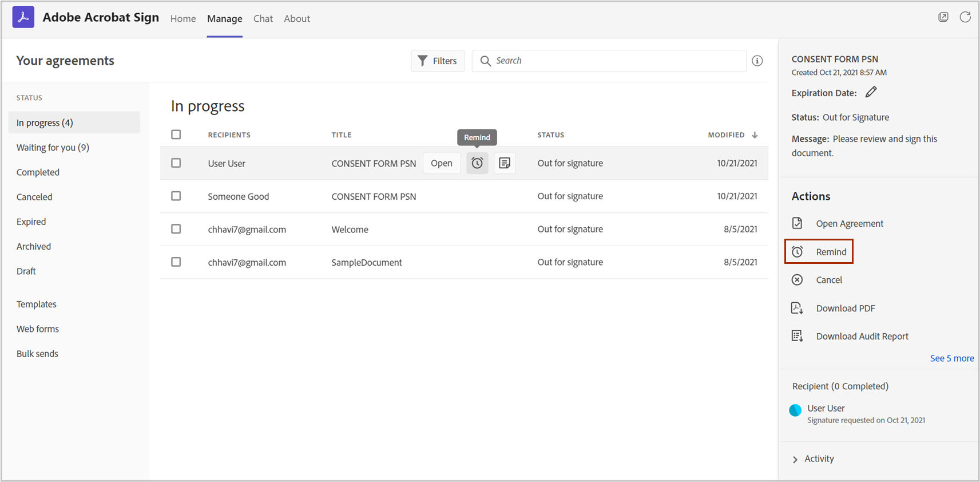Click the refresh icon in header
Viewport: 980px width, 482px height.
pos(965,17)
